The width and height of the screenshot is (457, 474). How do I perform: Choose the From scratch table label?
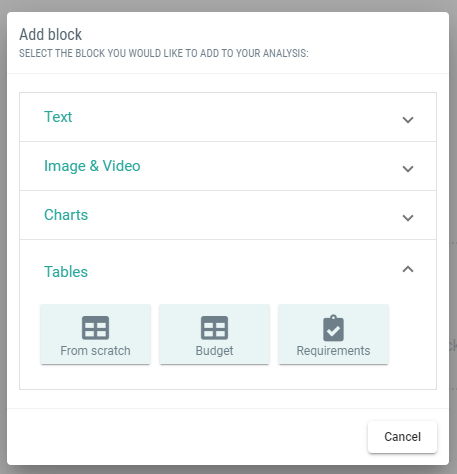pos(95,351)
